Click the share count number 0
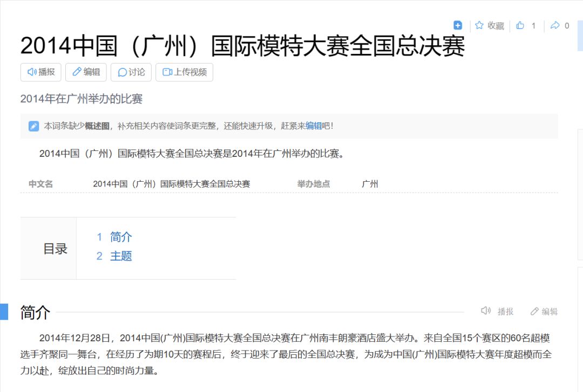The width and height of the screenshot is (583, 392). (567, 25)
